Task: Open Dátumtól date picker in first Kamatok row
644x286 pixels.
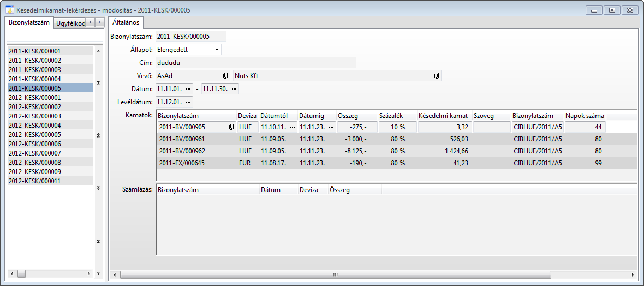Action: [x=292, y=127]
